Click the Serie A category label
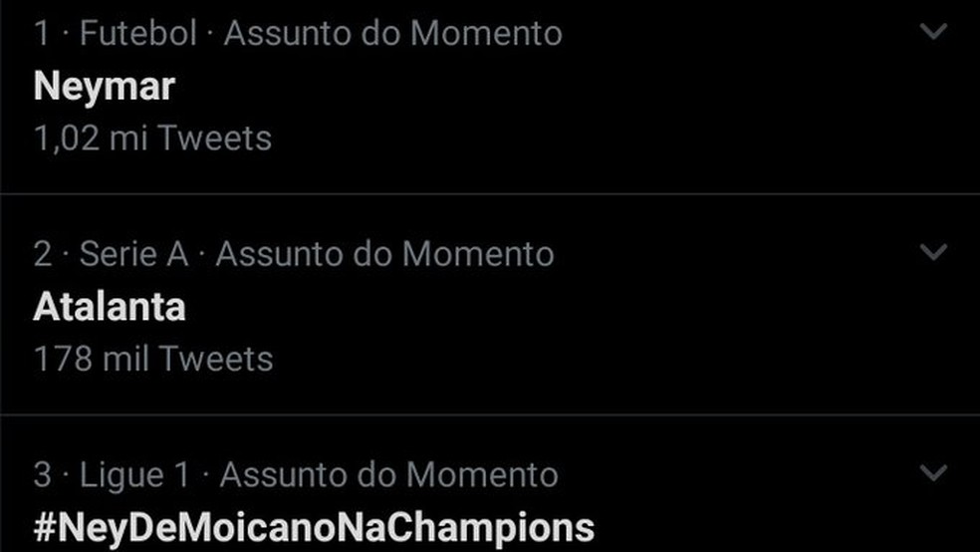The image size is (980, 552). click(x=133, y=254)
